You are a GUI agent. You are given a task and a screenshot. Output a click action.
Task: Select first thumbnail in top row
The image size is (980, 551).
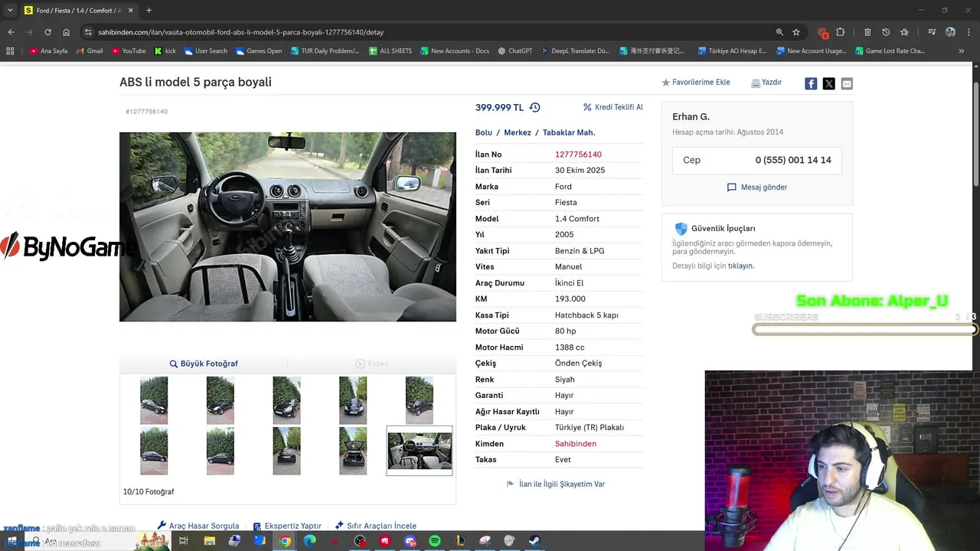[x=154, y=400]
